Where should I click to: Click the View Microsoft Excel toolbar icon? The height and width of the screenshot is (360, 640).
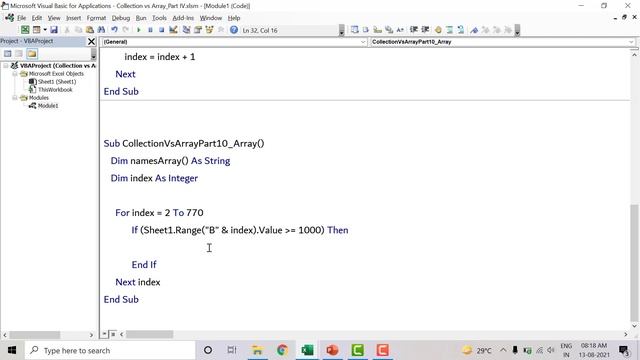point(25,30)
